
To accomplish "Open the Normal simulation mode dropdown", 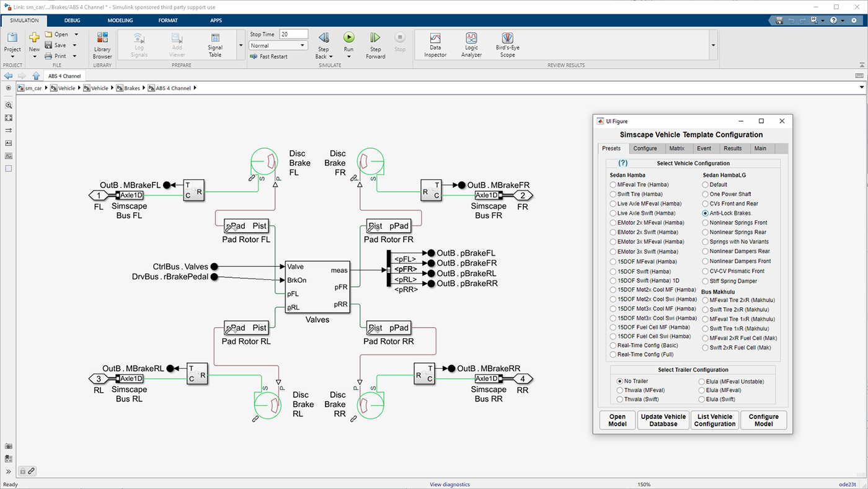I will click(278, 45).
